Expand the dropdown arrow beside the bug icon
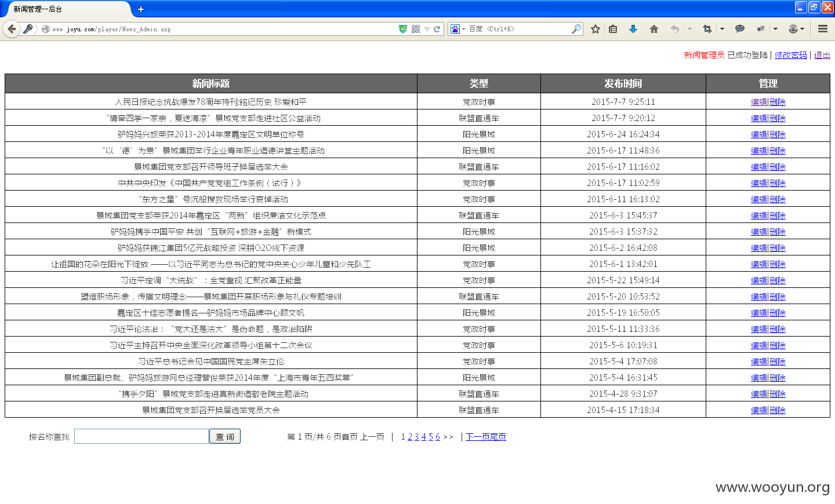 coord(775,29)
